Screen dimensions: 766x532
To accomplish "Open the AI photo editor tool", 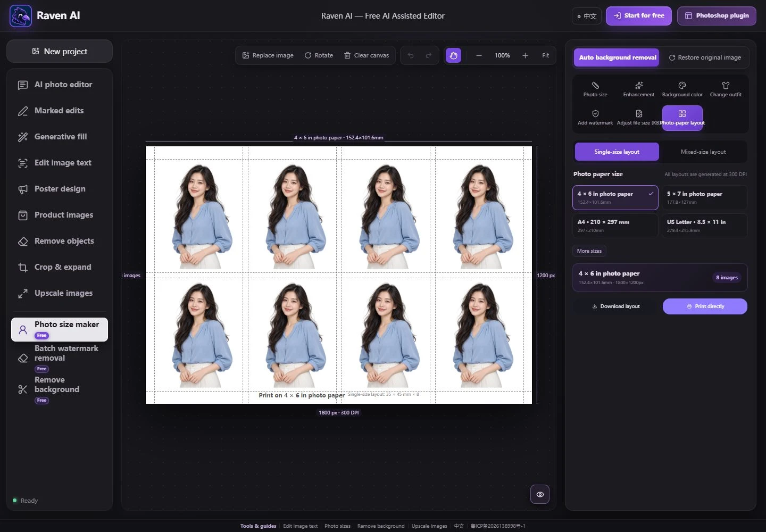I will (60, 85).
